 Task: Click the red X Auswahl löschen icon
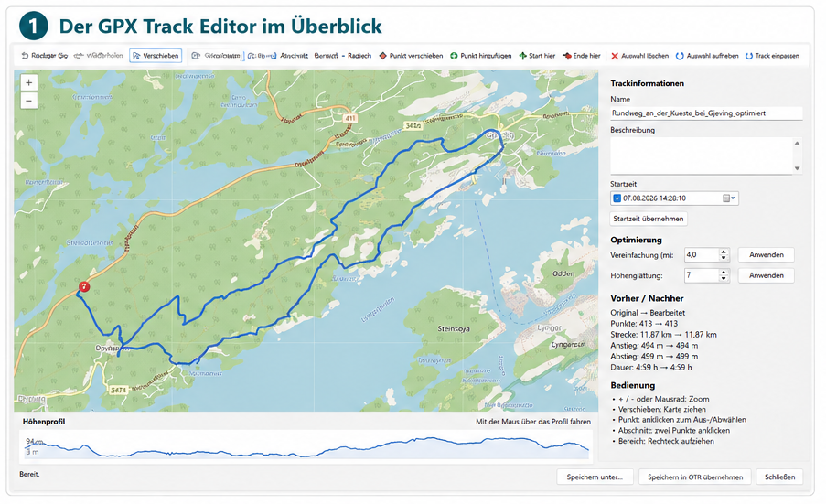click(x=615, y=56)
